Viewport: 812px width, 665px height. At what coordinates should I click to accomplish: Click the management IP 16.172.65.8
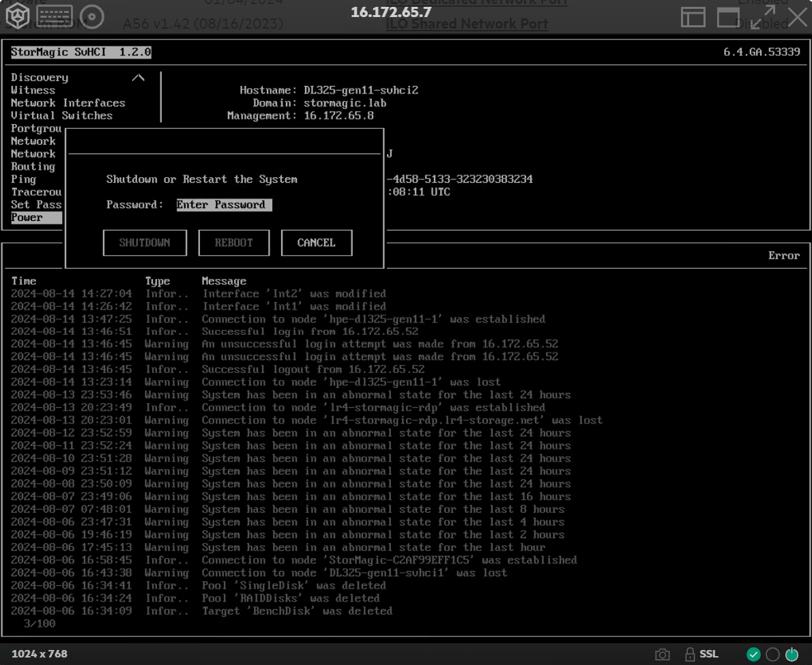(x=338, y=115)
